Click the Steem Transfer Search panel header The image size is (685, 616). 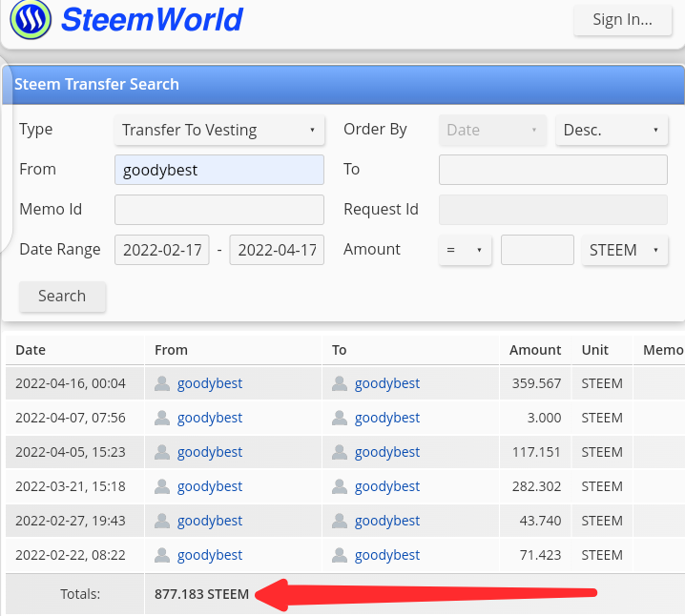(343, 85)
